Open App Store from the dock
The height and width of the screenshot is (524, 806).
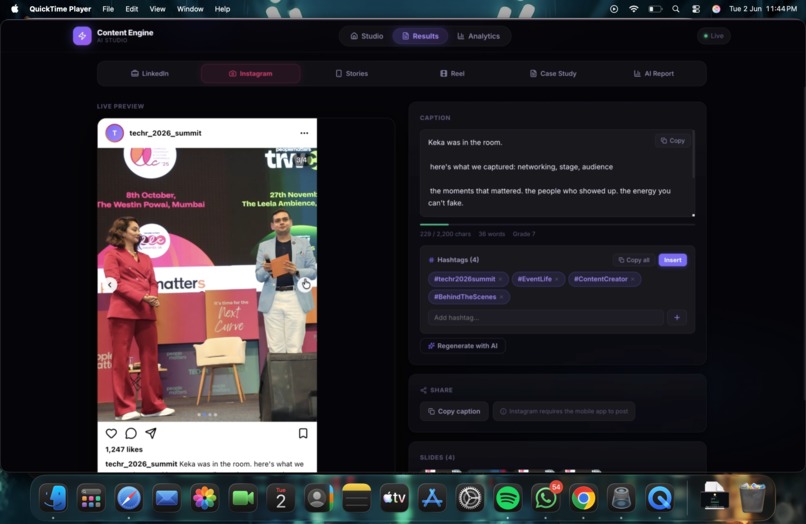click(432, 498)
